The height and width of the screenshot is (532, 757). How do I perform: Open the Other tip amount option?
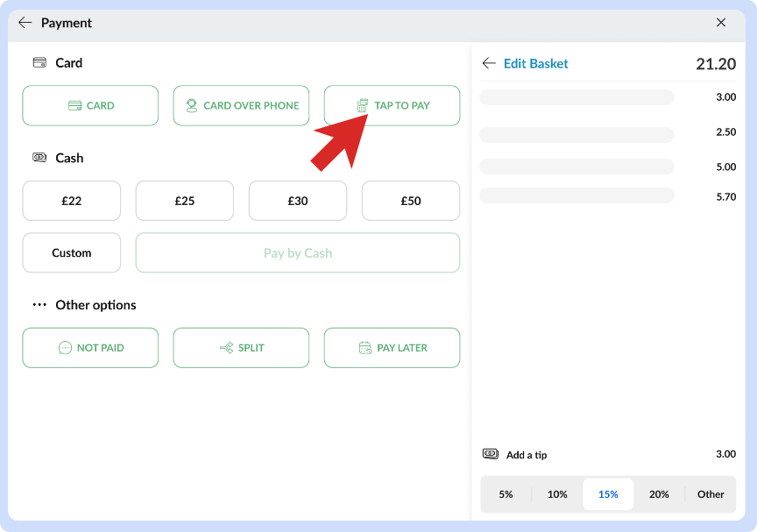[711, 494]
